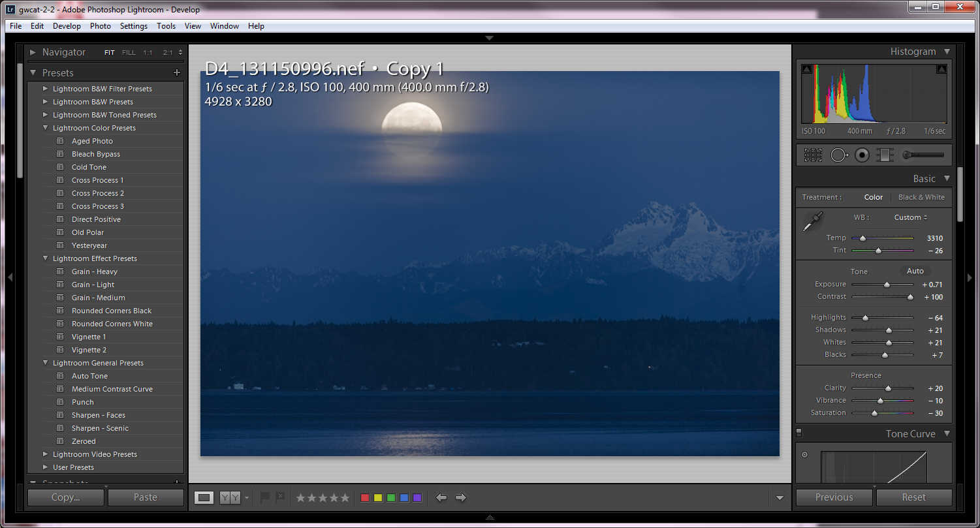The width and height of the screenshot is (980, 528).
Task: Assign the red color label
Action: (365, 498)
